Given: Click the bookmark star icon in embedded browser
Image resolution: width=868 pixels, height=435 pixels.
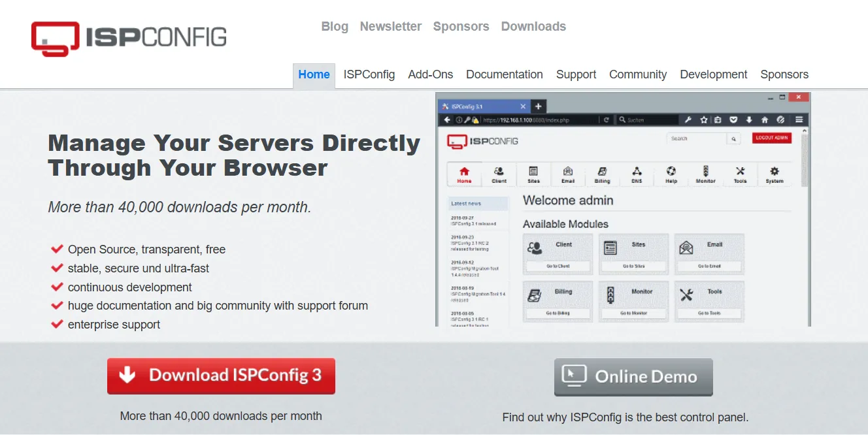Looking at the screenshot, I should point(704,120).
